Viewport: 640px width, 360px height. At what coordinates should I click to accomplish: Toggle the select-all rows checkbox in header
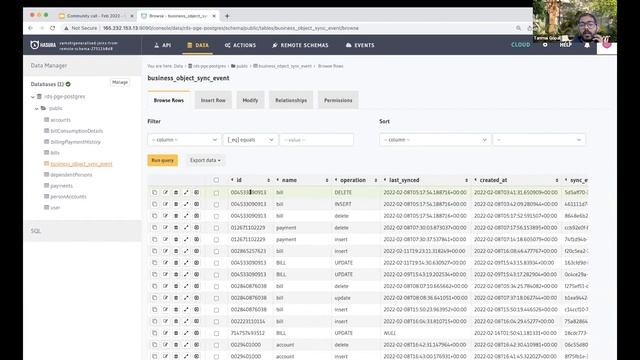click(216, 180)
